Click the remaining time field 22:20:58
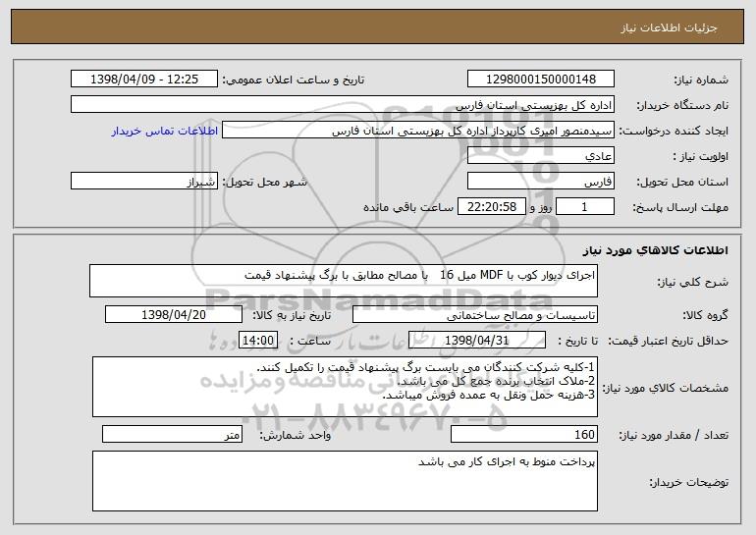 [491, 206]
